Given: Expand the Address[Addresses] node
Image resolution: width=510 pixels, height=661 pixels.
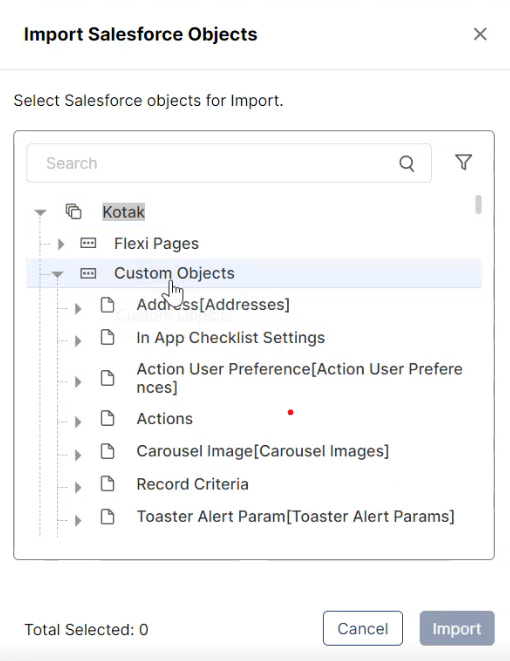Looking at the screenshot, I should [78, 309].
